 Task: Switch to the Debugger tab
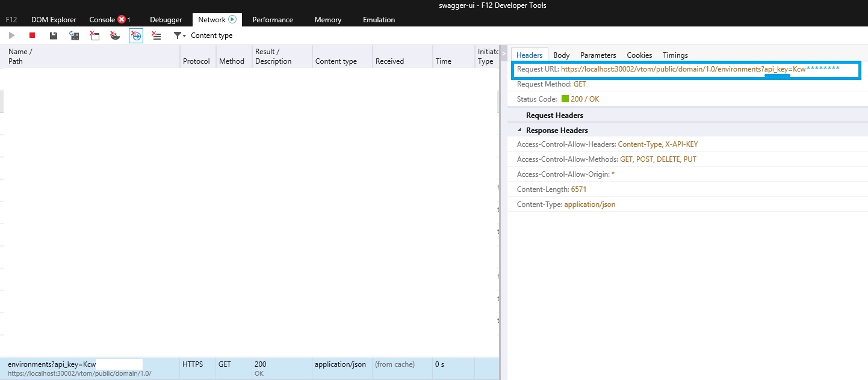166,20
